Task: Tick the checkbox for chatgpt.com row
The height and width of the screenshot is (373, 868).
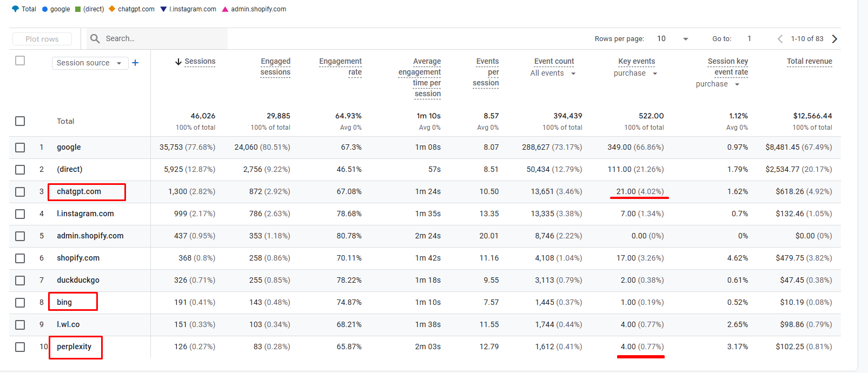Action: (x=20, y=191)
